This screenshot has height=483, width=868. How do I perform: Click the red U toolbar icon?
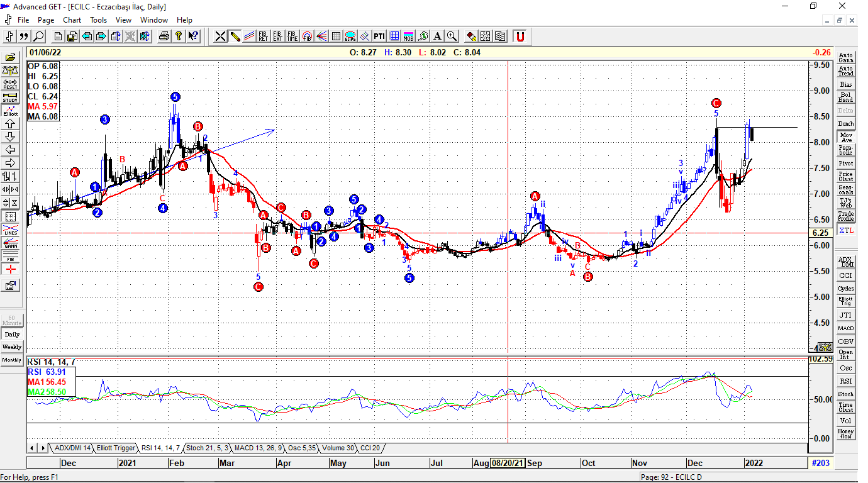tap(520, 36)
